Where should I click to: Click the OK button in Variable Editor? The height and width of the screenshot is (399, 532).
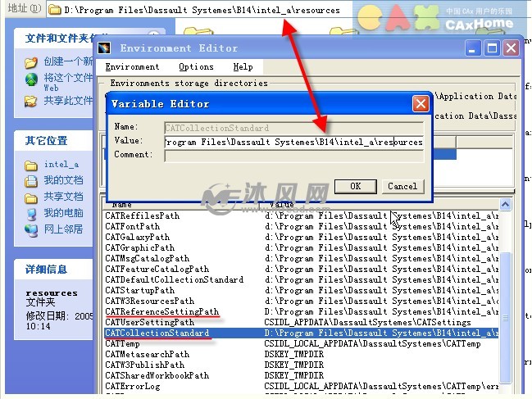355,186
